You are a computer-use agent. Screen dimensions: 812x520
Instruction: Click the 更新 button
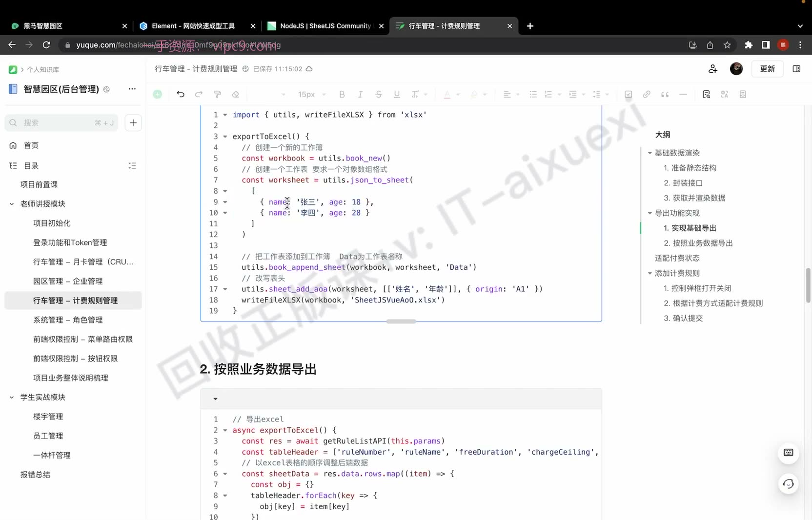click(767, 69)
